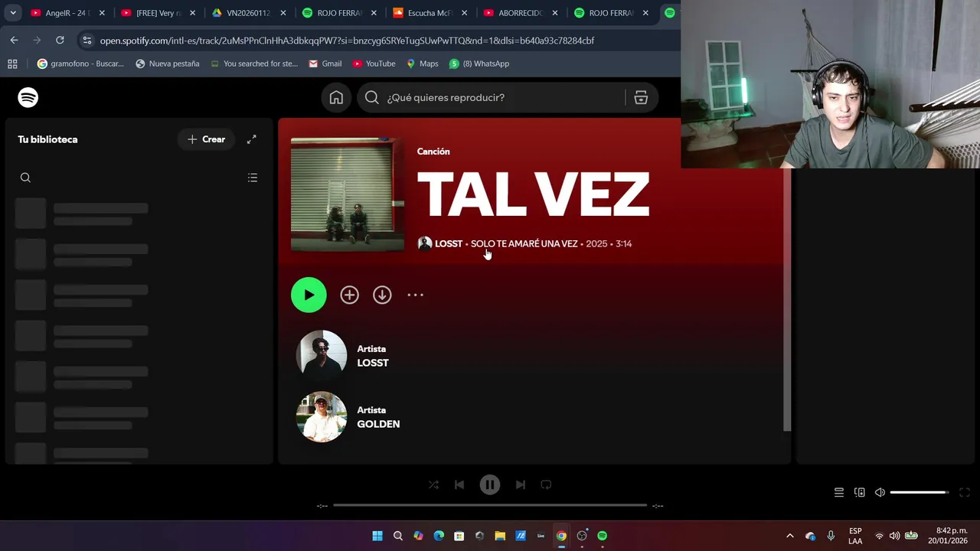Switch to the [FREE] Very YouTube tab
The image size is (980, 551).
point(158,13)
